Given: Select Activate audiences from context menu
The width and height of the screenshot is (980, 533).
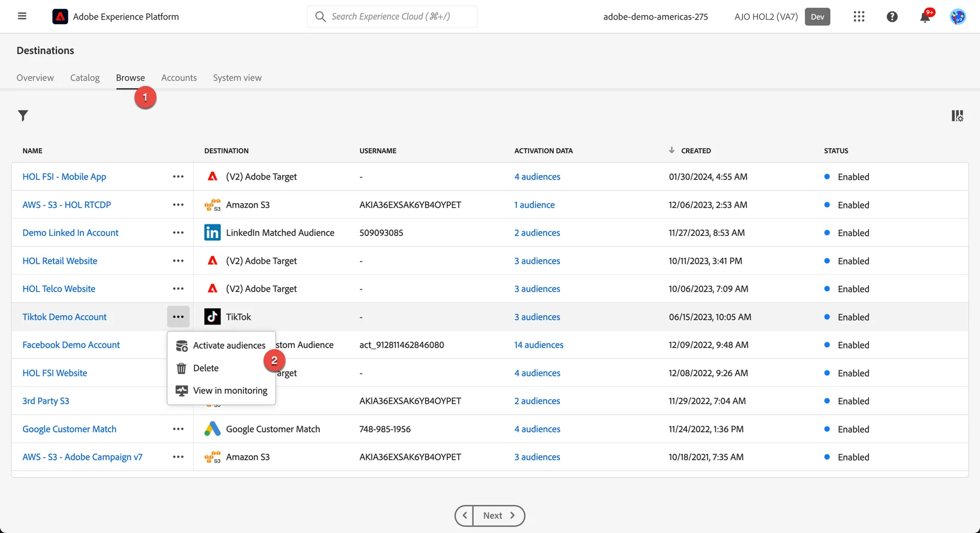Looking at the screenshot, I should pos(221,345).
